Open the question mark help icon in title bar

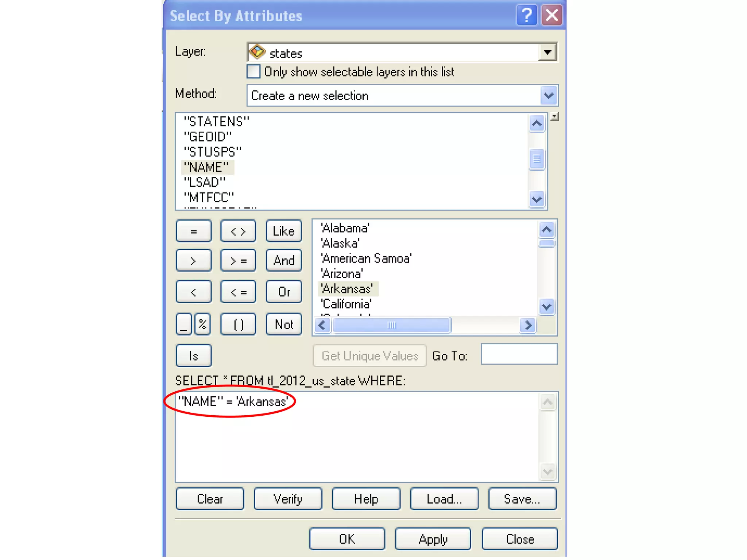tap(526, 15)
